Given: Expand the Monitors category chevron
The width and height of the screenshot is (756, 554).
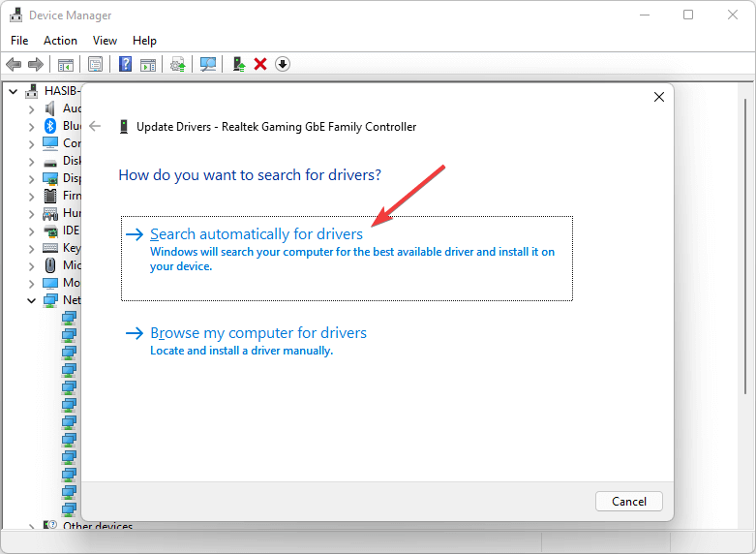Looking at the screenshot, I should (x=31, y=284).
